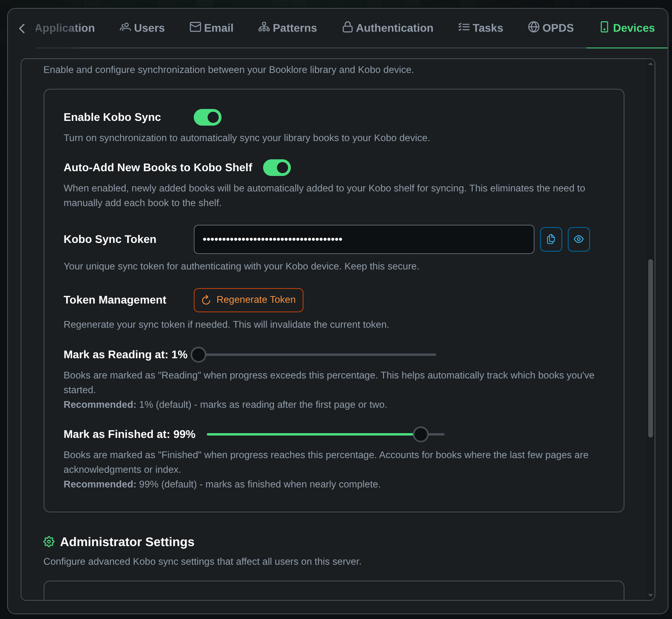
Task: Copy the Kobo sync token to clipboard
Action: click(x=551, y=239)
